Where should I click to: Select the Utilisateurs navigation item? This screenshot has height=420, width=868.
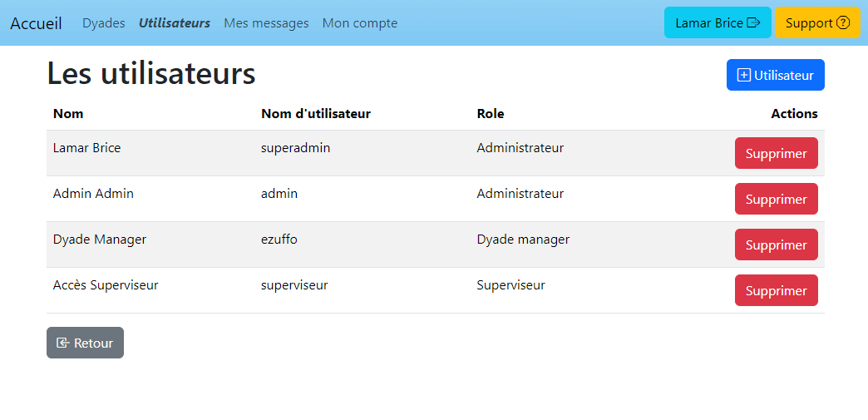[x=175, y=23]
